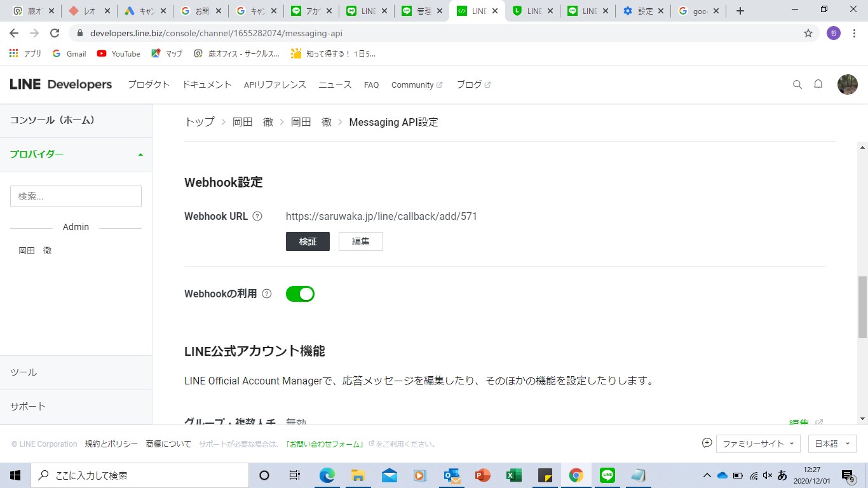868x488 pixels.
Task: Click the search magnifier in LINE Developers header
Action: tap(797, 85)
